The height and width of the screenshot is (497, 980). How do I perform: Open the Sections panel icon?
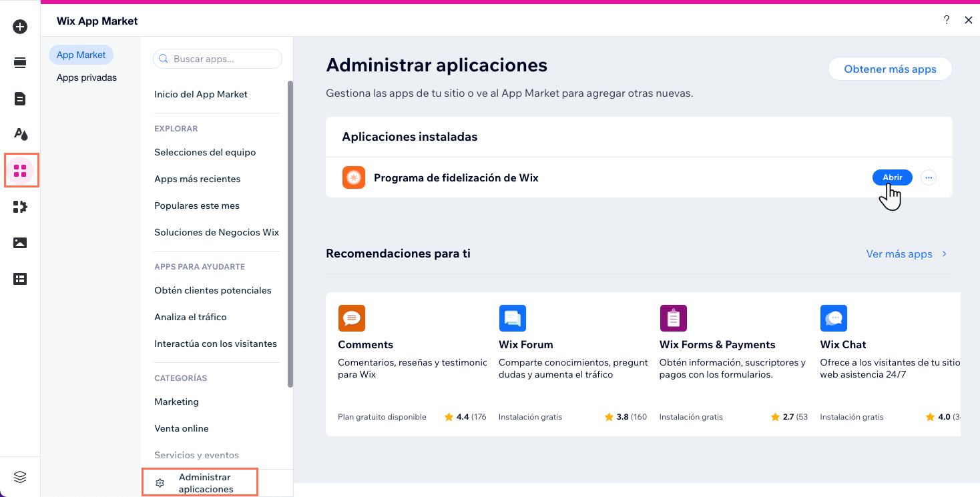point(20,63)
